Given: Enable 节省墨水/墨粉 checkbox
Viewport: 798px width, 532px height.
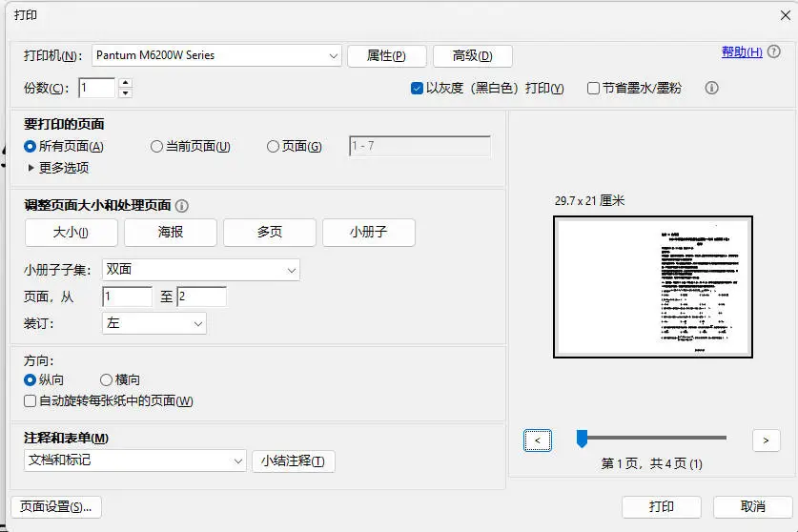Looking at the screenshot, I should coord(593,88).
